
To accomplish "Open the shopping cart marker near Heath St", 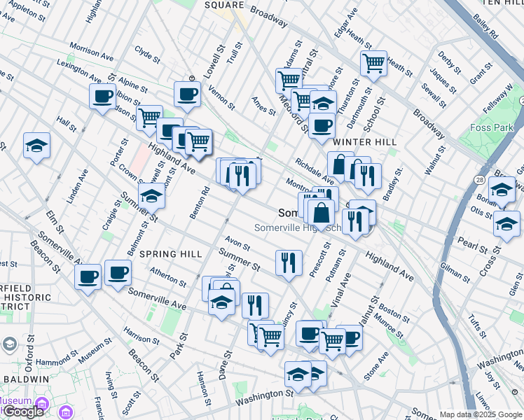I will pyautogui.click(x=374, y=63).
